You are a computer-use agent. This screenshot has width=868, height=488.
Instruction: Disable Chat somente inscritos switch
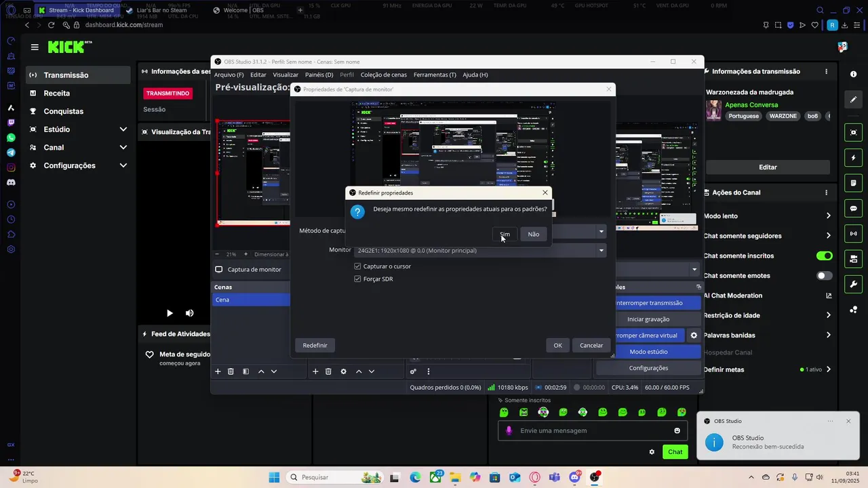[824, 256]
